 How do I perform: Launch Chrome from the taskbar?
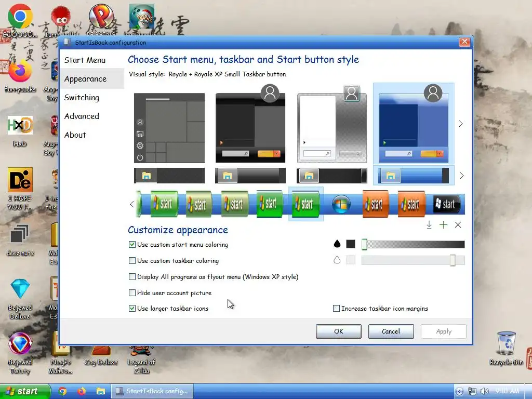(62, 391)
